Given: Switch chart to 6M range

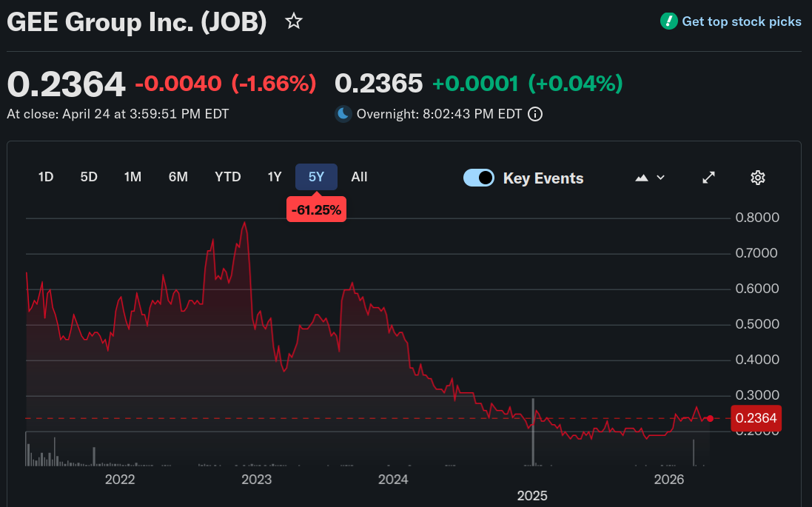Looking at the screenshot, I should (178, 177).
